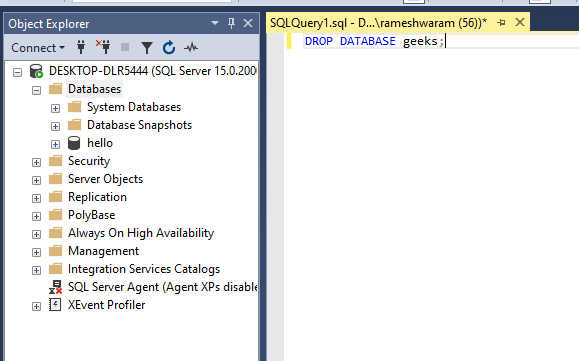This screenshot has height=361, width=579.
Task: Click the System Databases folder icon
Action: [x=74, y=107]
